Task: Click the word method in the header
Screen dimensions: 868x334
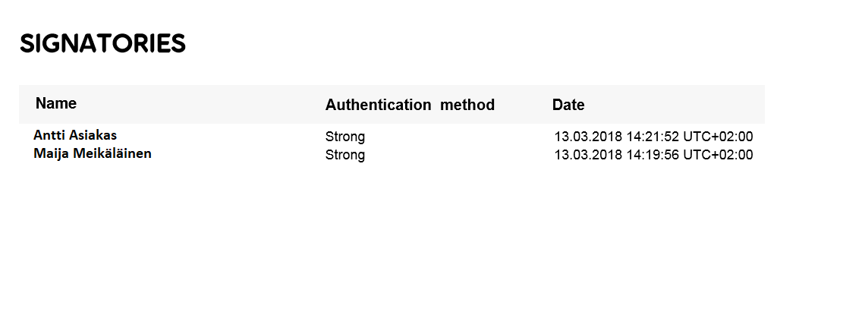Action: point(467,105)
